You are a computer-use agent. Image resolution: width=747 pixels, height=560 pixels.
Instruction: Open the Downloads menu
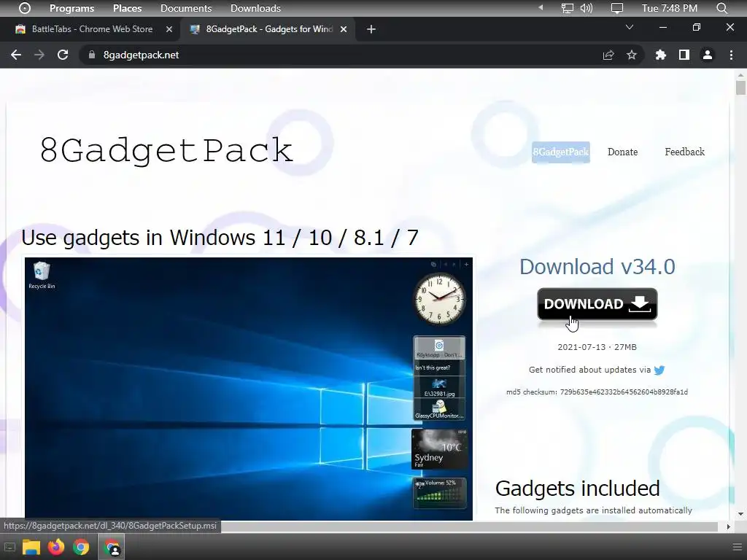pos(255,8)
